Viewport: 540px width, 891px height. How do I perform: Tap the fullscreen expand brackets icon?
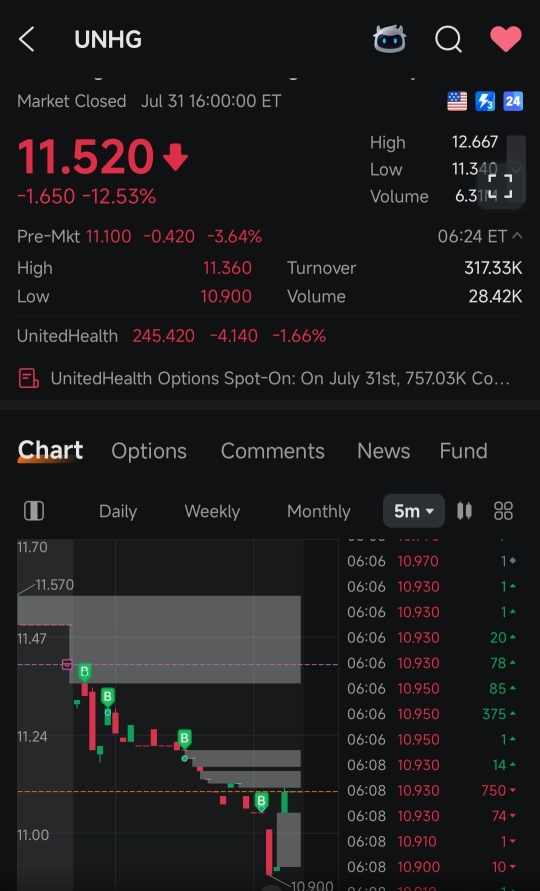tap(500, 186)
